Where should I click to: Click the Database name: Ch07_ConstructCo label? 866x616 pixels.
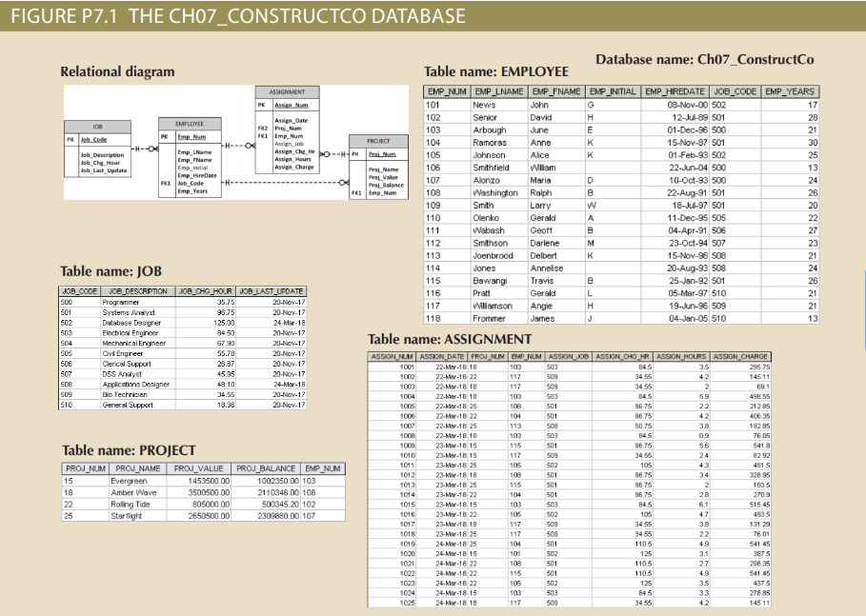pos(705,59)
